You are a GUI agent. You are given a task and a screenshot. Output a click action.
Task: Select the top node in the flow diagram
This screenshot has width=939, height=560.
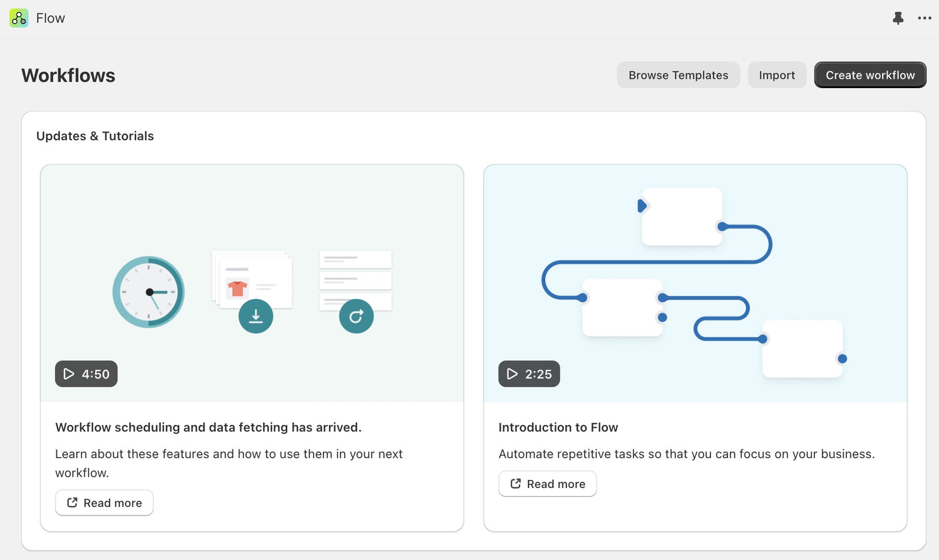(x=682, y=216)
